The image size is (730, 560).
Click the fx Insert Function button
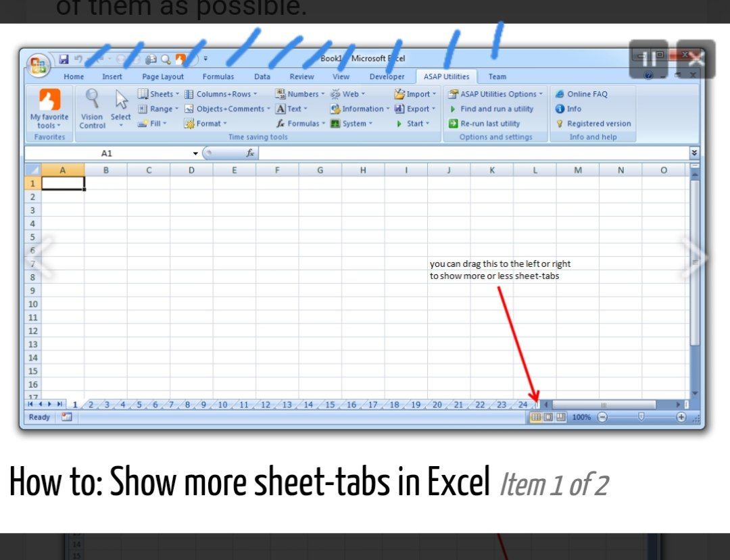(250, 153)
